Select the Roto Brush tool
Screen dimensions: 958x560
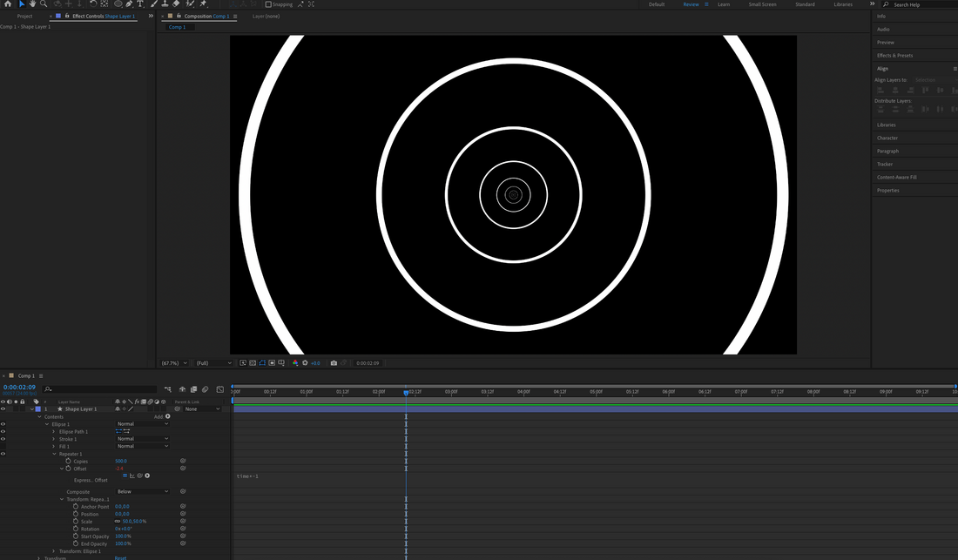tap(190, 3)
